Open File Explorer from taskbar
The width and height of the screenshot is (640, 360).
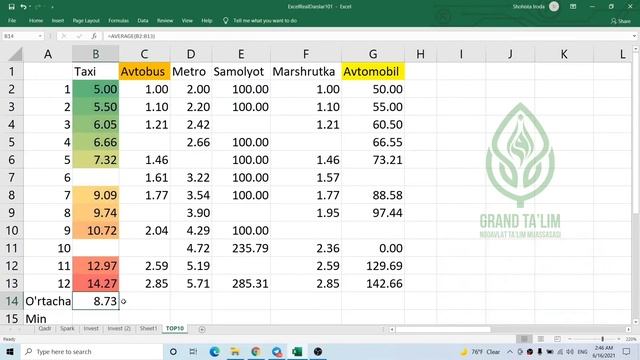coord(235,351)
